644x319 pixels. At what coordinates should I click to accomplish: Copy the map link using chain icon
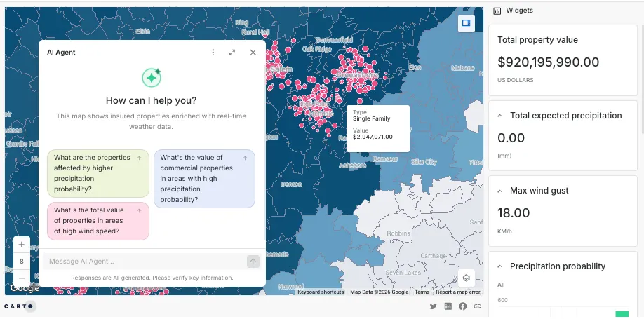coord(478,306)
